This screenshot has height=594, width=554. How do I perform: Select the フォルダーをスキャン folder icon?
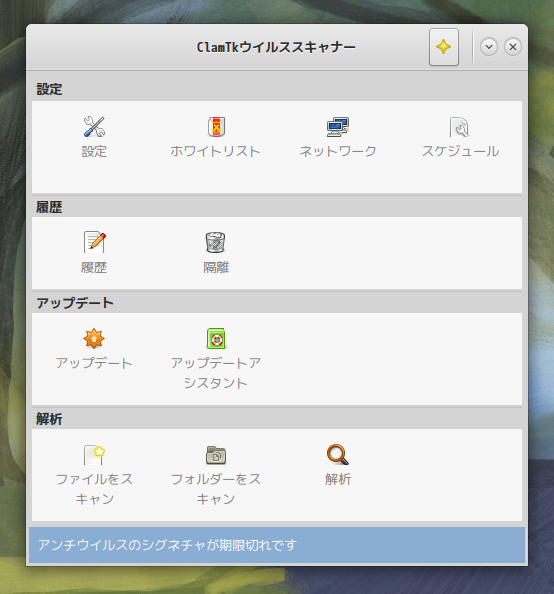216,455
